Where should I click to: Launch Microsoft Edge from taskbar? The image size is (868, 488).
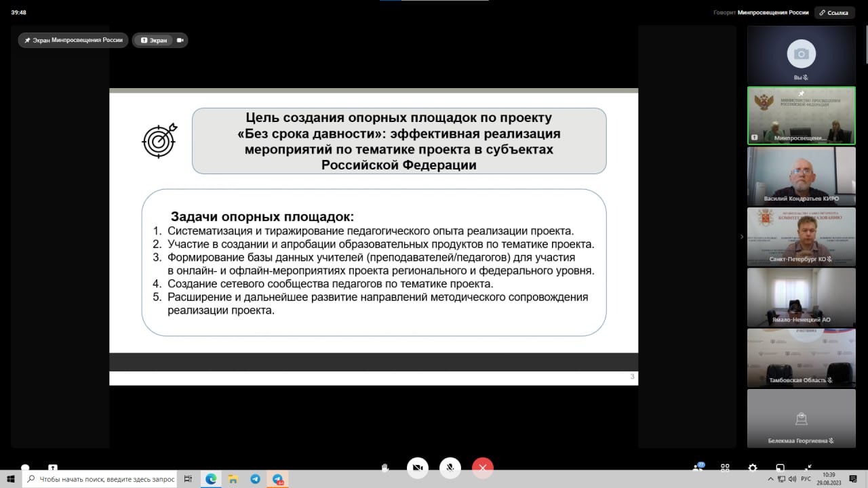(211, 479)
